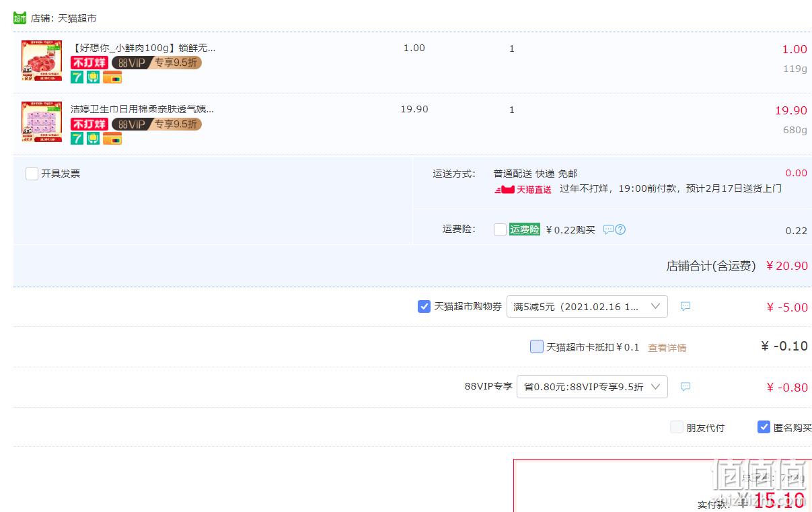Click the 好想你 unit price 1.00

tap(414, 48)
